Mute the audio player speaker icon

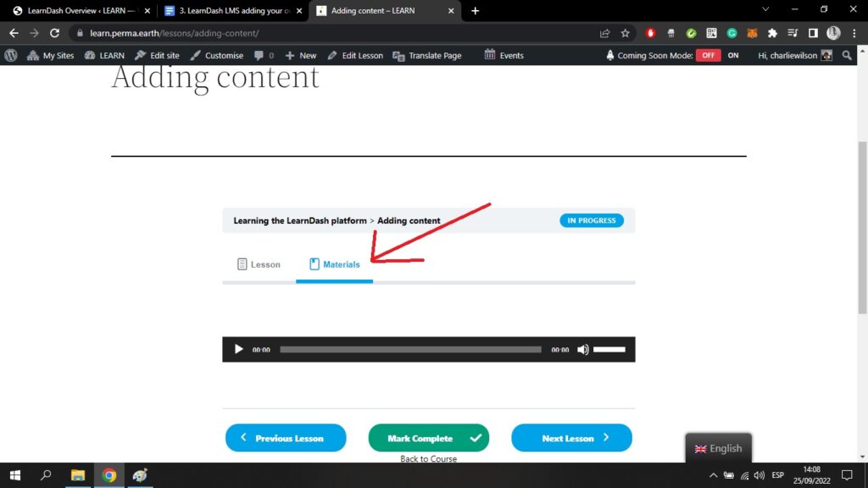tap(583, 349)
